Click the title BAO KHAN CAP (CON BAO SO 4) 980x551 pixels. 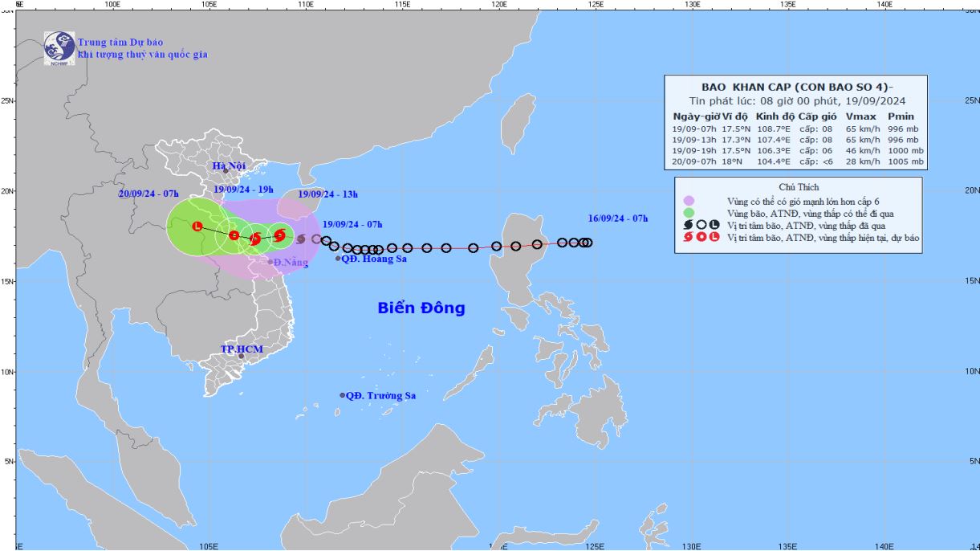click(795, 88)
